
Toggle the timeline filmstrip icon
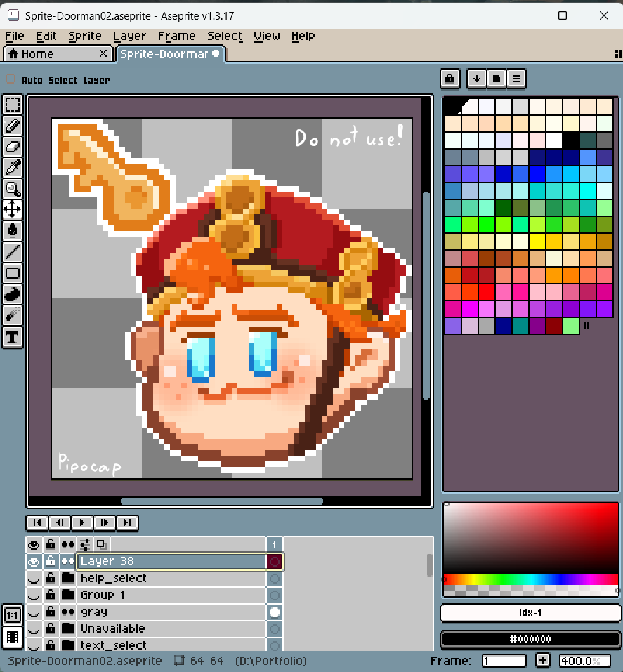pyautogui.click(x=13, y=638)
